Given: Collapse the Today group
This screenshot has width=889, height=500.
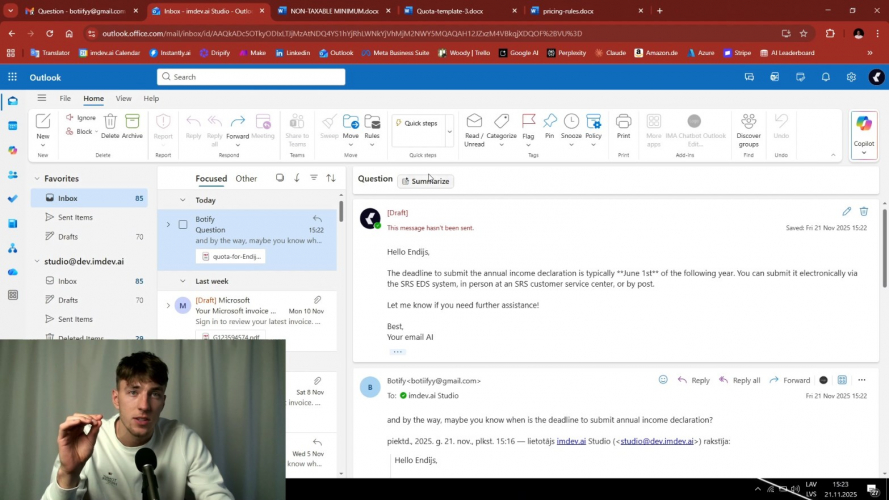Looking at the screenshot, I should [183, 200].
